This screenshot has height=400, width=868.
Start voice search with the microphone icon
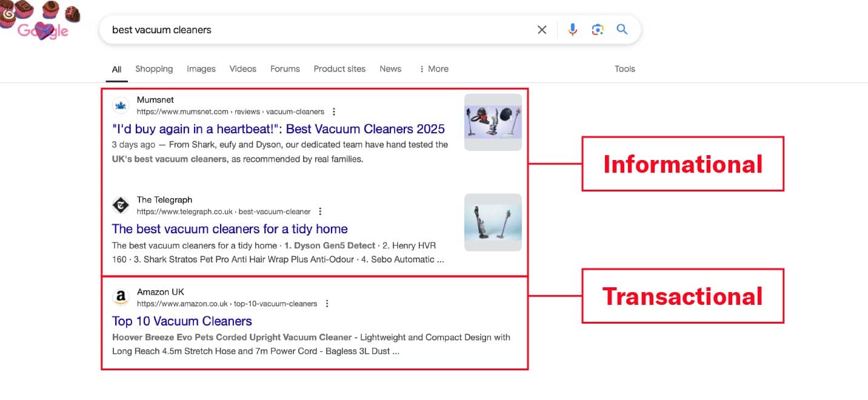(573, 30)
